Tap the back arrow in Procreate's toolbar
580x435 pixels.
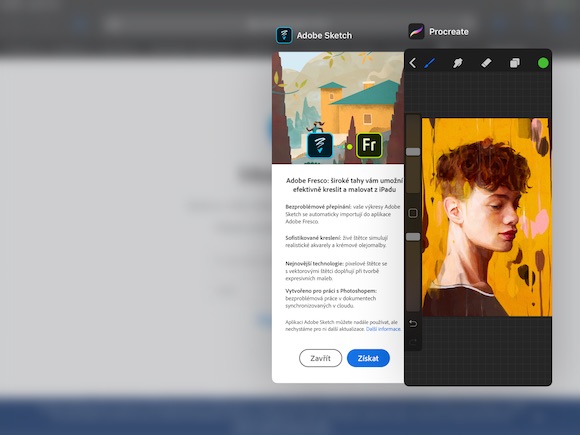pyautogui.click(x=413, y=63)
